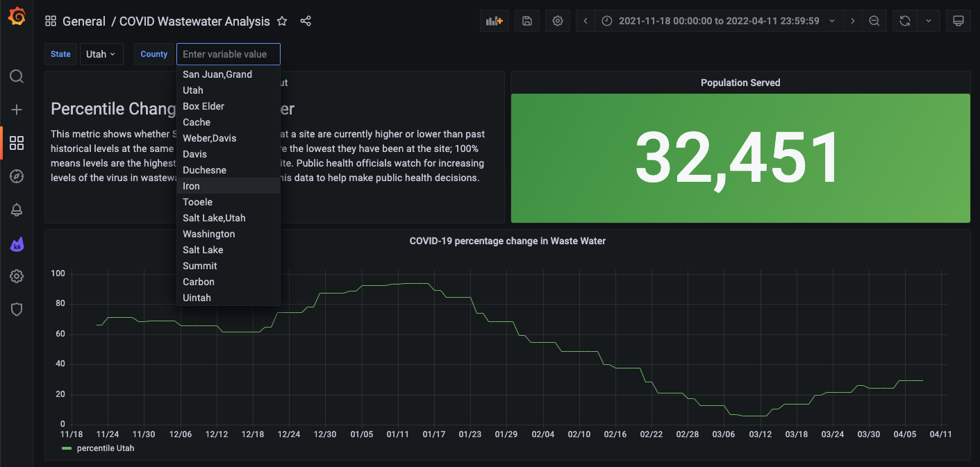The width and height of the screenshot is (980, 467).
Task: Select Iron from the county list
Action: (x=192, y=186)
